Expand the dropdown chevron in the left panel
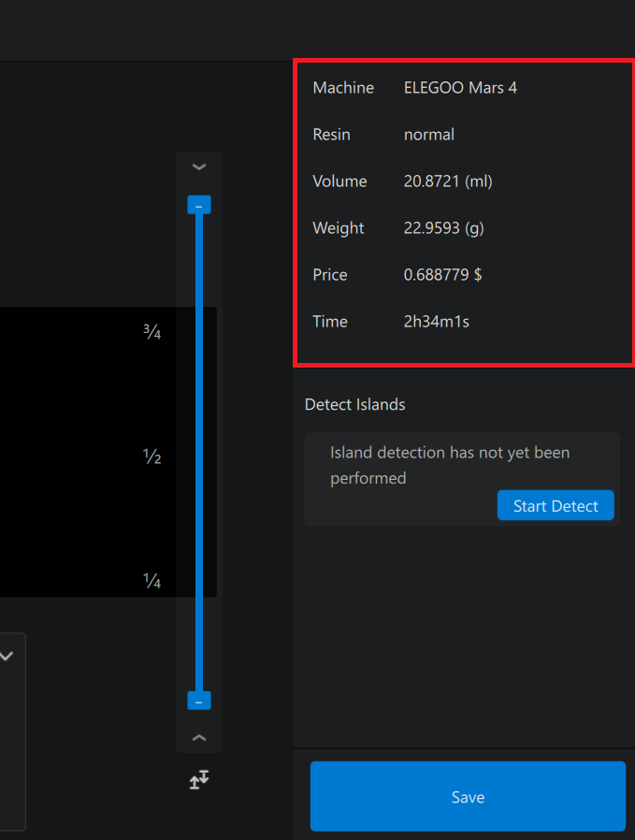This screenshot has width=635, height=840. (x=7, y=657)
